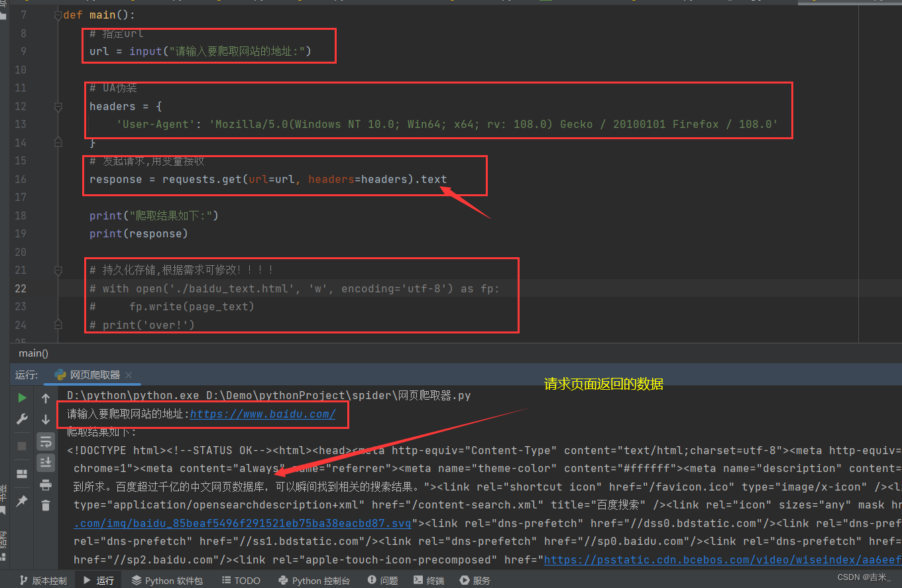Click the D:\python\python.exe command line in console
This screenshot has height=588, width=902.
pyautogui.click(x=269, y=395)
